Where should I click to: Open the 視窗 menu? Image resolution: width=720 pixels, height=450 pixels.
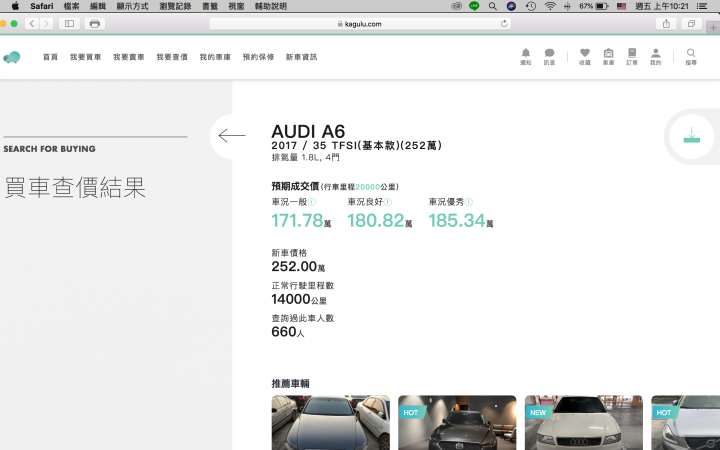click(236, 6)
